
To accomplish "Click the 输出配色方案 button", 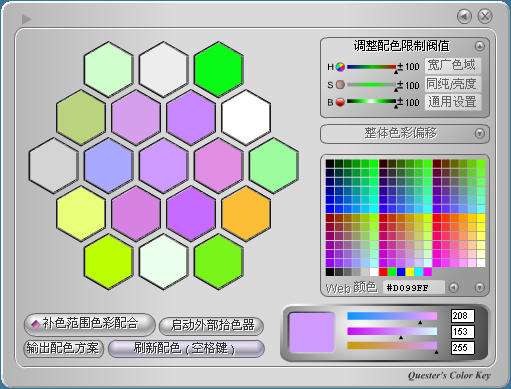I will pyautogui.click(x=63, y=348).
